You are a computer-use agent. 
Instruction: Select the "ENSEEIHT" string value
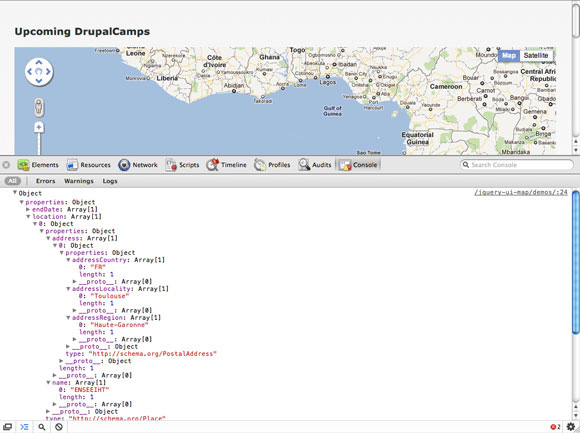[x=90, y=390]
